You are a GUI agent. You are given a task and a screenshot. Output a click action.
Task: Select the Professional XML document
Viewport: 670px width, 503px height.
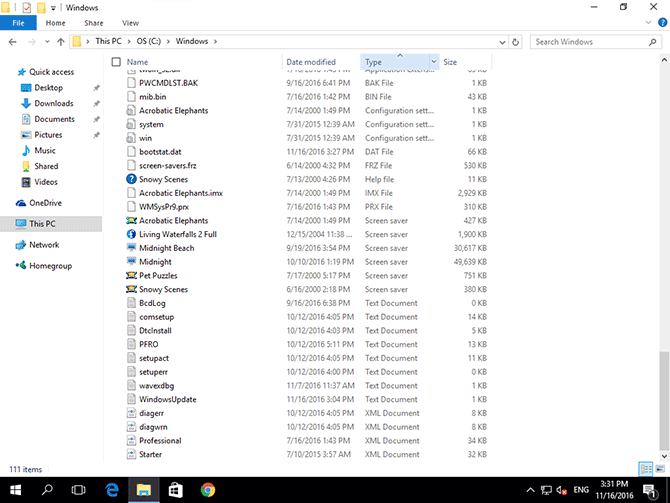(x=160, y=441)
